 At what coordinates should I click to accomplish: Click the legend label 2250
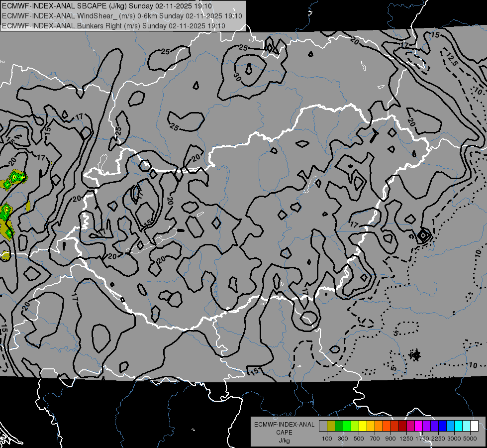[438, 439]
